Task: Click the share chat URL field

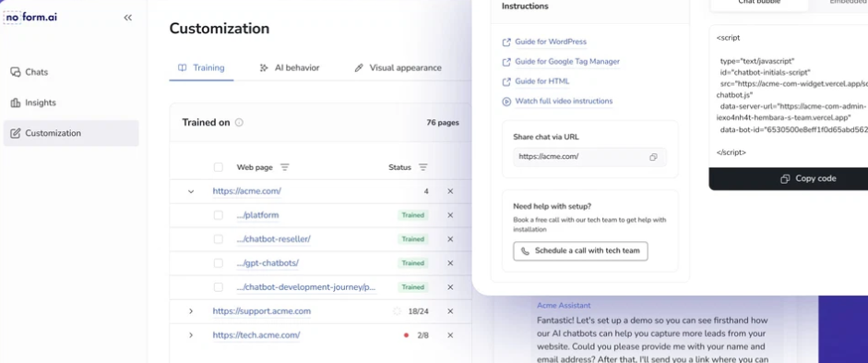Action: (589, 157)
